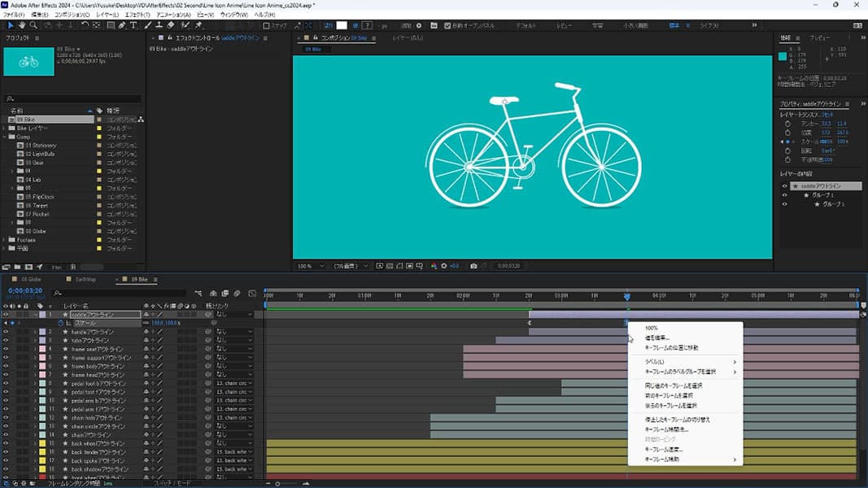Choose the keyframe interpolation context menu entry
Image resolution: width=868 pixels, height=488 pixels.
point(665,429)
